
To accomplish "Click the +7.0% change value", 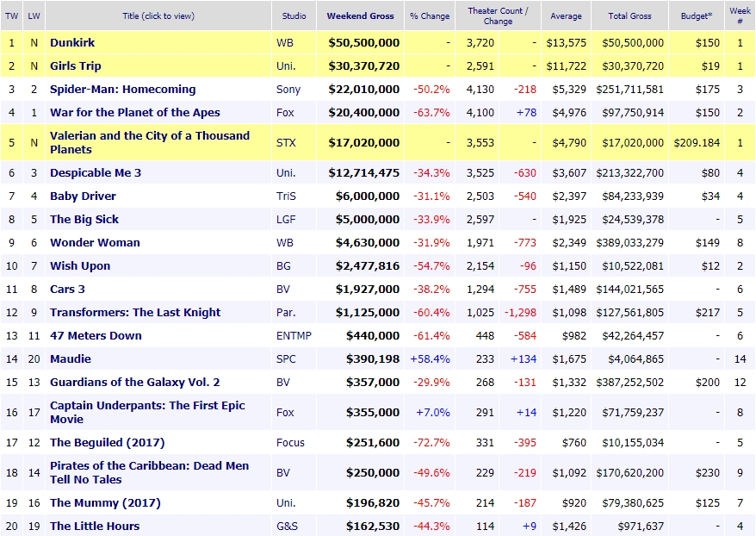I will pyautogui.click(x=433, y=412).
